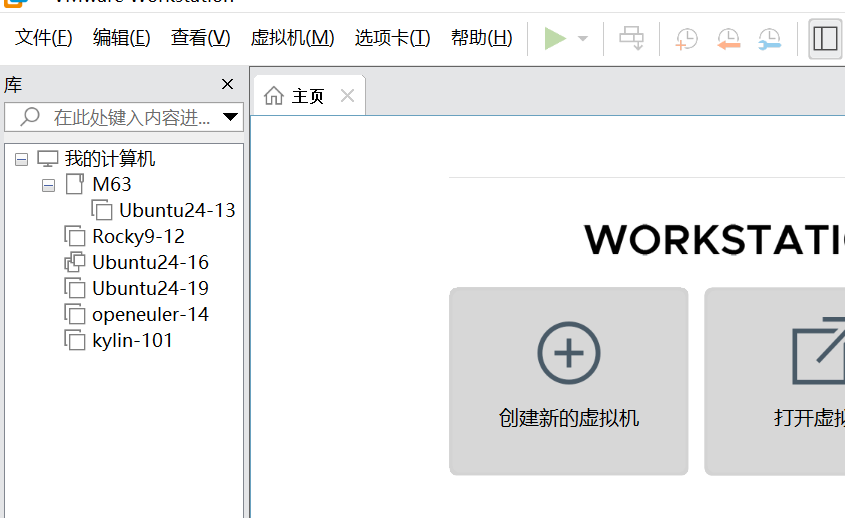Image resolution: width=845 pixels, height=518 pixels.
Task: Select the openeuler-14 virtual machine
Action: (x=150, y=314)
